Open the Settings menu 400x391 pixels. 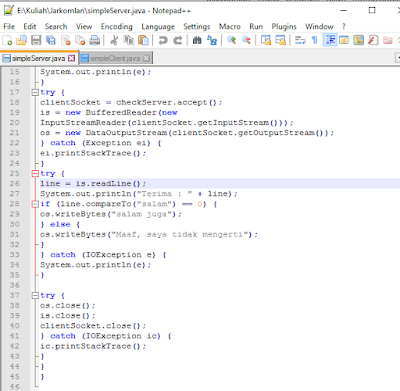click(197, 26)
